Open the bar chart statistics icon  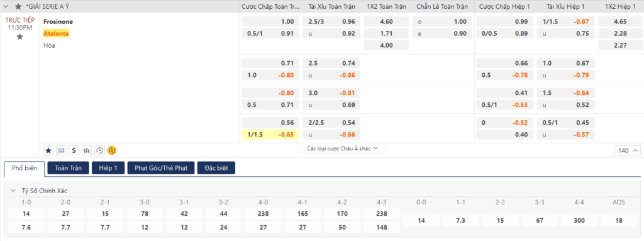(87, 150)
